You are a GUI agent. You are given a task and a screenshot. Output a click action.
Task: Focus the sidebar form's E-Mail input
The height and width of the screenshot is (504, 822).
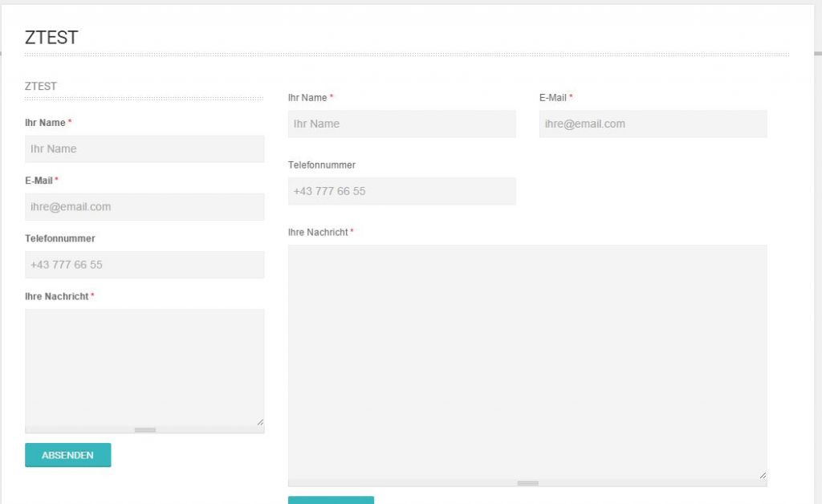[144, 206]
